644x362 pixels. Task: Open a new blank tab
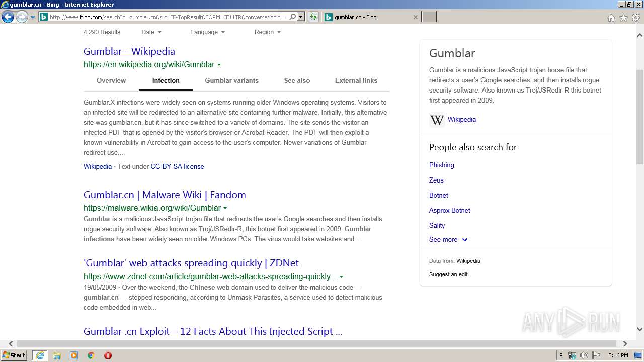point(429,17)
